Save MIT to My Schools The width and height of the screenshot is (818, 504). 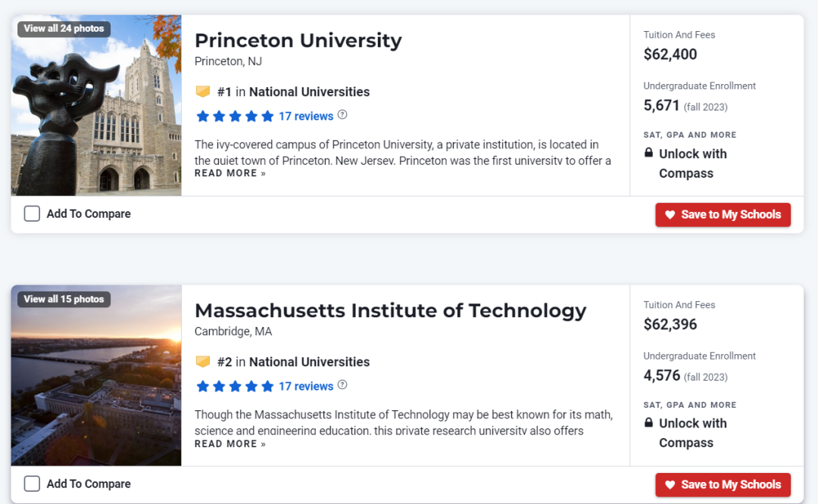click(723, 485)
